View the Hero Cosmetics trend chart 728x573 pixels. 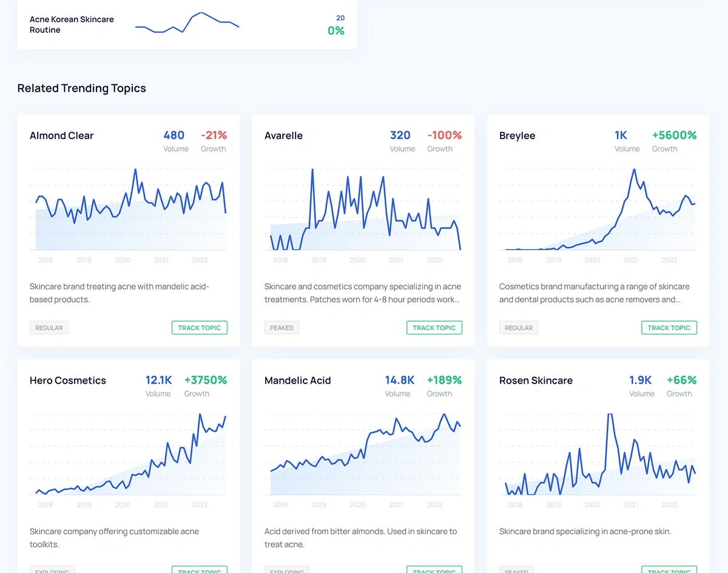point(128,454)
